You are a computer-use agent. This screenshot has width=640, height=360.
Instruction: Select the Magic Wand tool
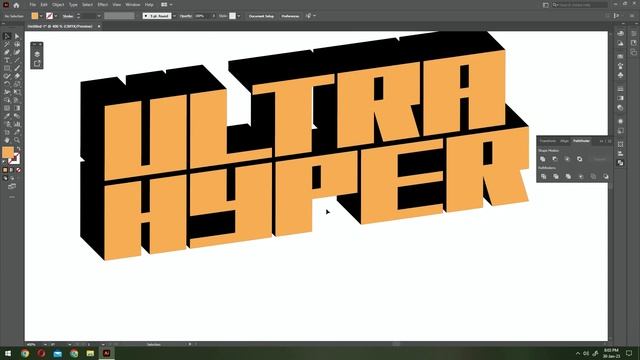(x=7, y=44)
